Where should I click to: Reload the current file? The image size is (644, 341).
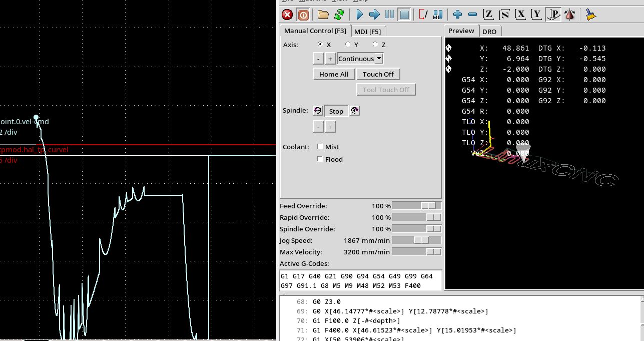click(339, 15)
